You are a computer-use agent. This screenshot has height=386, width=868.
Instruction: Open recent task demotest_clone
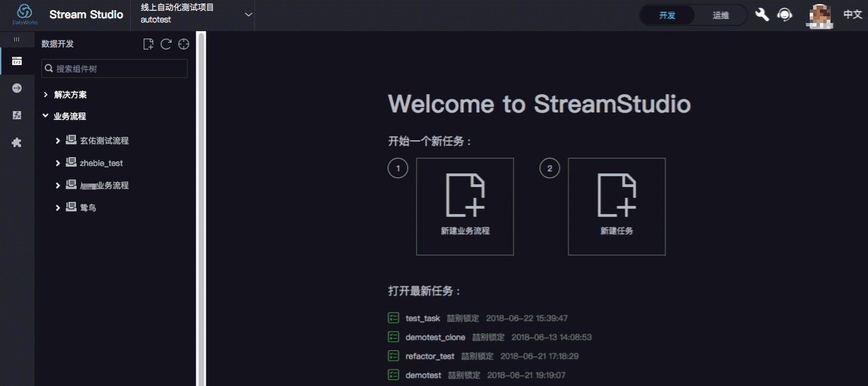435,337
